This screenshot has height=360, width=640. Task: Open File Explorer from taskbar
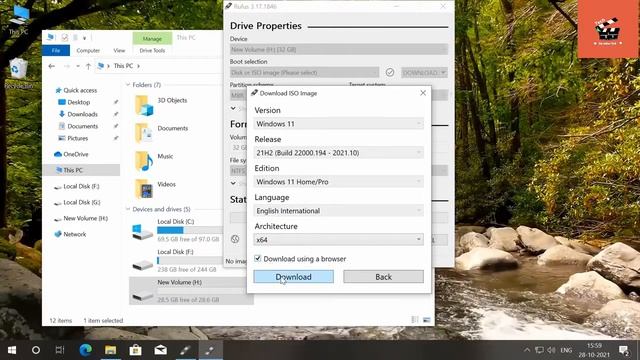pyautogui.click(x=110, y=350)
